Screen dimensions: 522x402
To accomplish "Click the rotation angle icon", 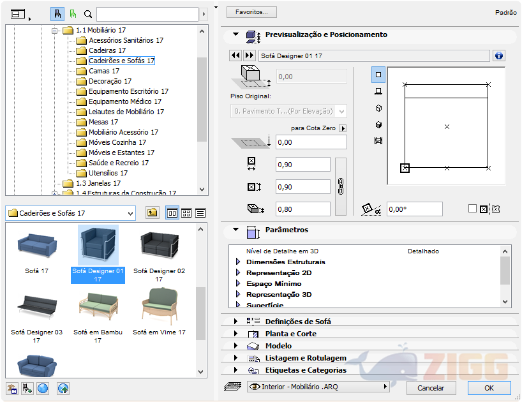I will tap(371, 209).
